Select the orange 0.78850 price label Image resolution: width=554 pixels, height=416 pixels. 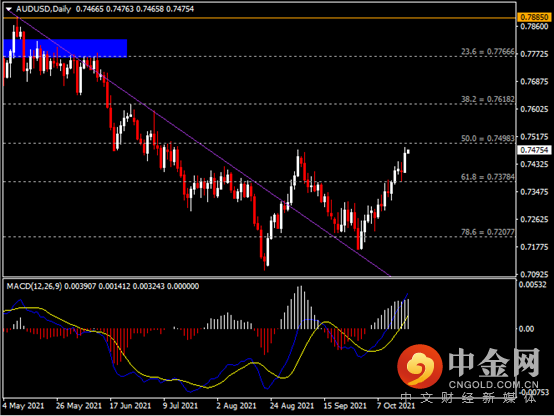tap(535, 17)
